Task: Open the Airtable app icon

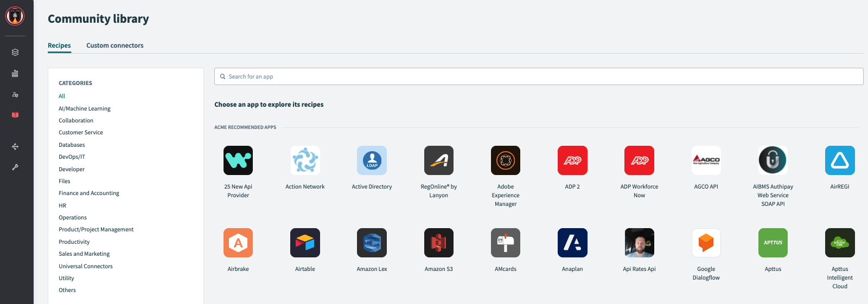Action: pyautogui.click(x=305, y=243)
